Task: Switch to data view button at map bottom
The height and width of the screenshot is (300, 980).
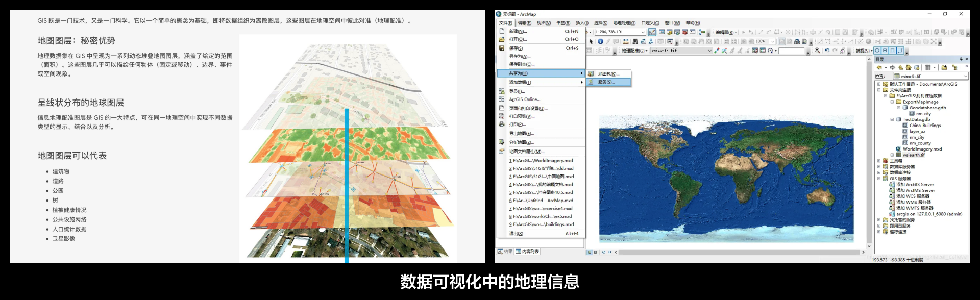Action: tap(589, 252)
